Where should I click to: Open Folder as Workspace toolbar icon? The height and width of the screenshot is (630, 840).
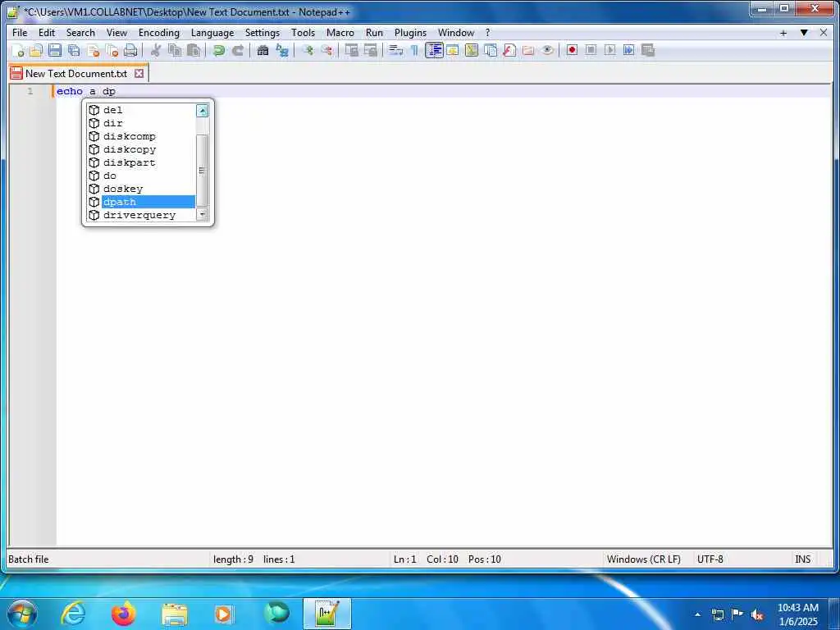pyautogui.click(x=528, y=50)
